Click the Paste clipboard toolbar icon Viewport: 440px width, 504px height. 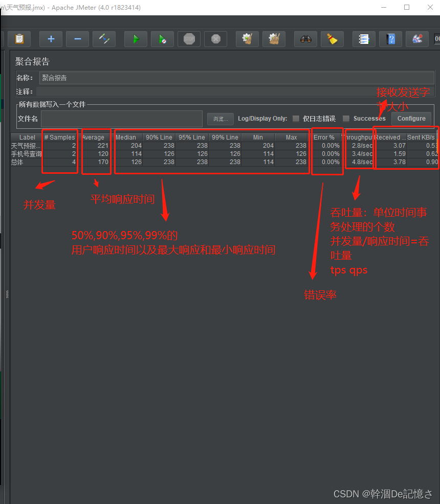(x=19, y=39)
